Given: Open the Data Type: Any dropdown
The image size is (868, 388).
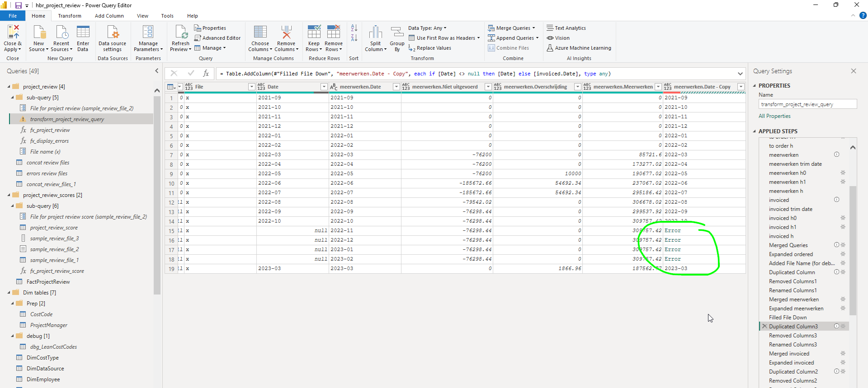Looking at the screenshot, I should pos(427,28).
